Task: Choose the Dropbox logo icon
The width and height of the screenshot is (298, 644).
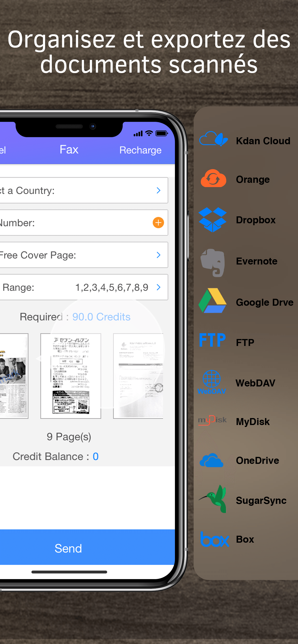Action: tap(212, 220)
